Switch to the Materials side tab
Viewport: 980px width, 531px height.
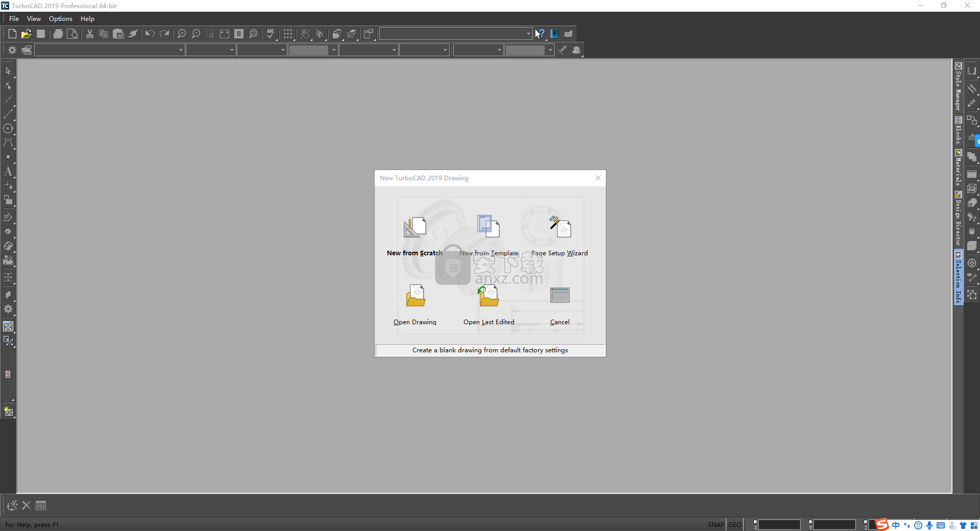point(959,168)
